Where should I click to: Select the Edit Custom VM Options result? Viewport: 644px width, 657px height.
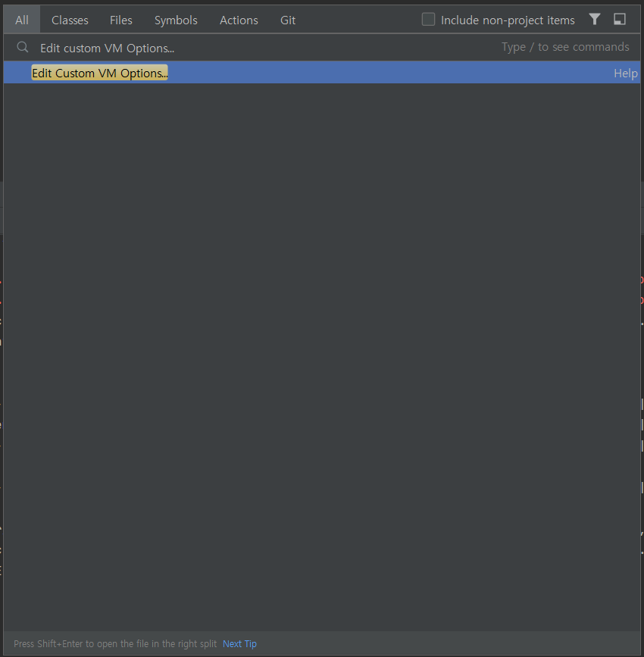coord(99,73)
